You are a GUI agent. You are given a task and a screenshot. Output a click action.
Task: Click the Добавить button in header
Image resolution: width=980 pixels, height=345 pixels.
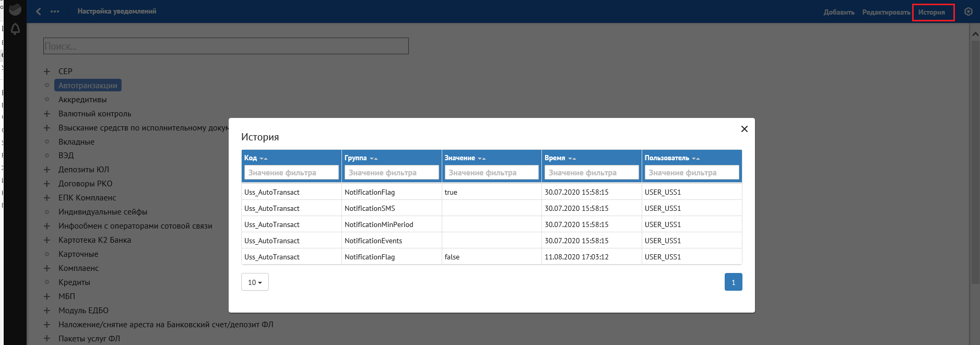(839, 12)
